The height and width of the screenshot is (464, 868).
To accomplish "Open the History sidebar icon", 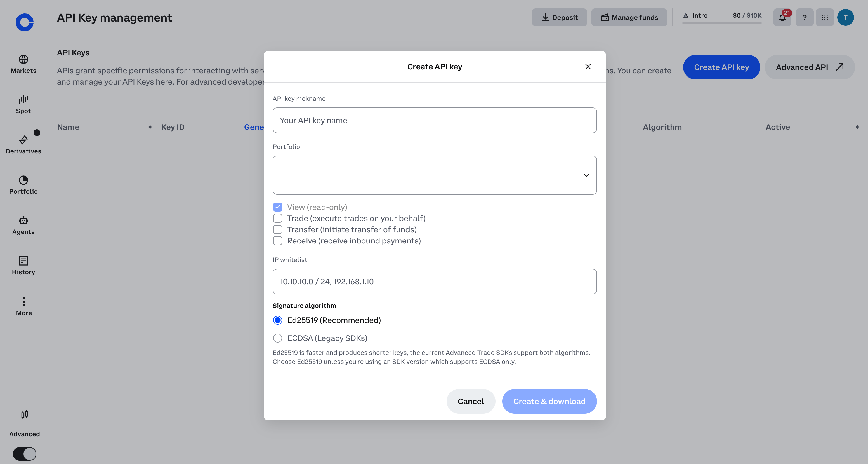I will (x=23, y=261).
